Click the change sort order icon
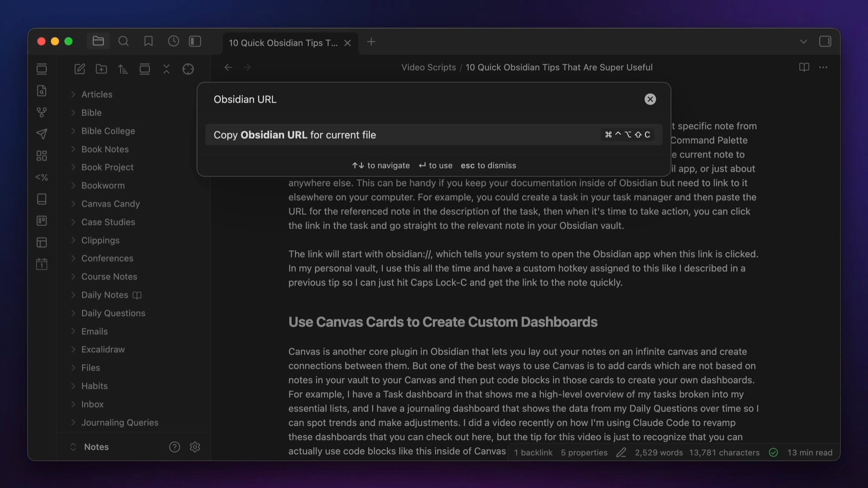This screenshot has height=488, width=868. 123,69
